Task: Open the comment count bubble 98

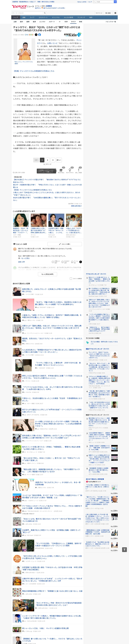Action: [x=27, y=35]
